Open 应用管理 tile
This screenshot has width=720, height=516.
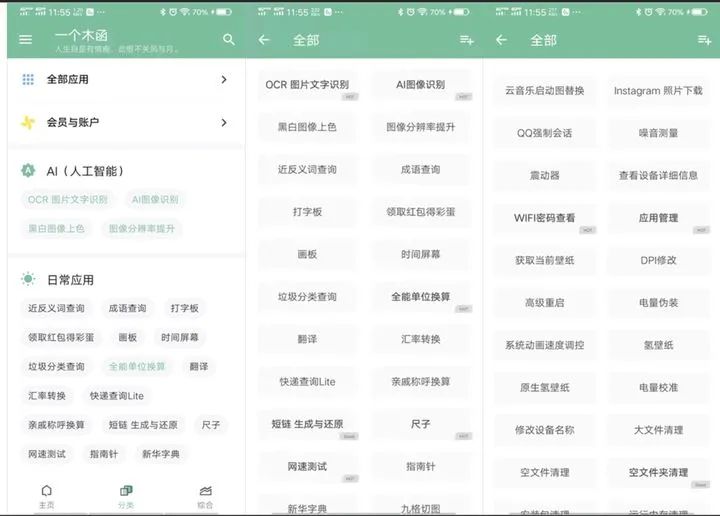[658, 218]
